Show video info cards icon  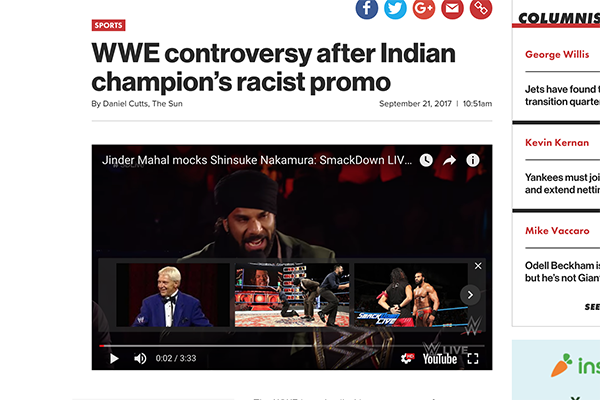(x=473, y=160)
